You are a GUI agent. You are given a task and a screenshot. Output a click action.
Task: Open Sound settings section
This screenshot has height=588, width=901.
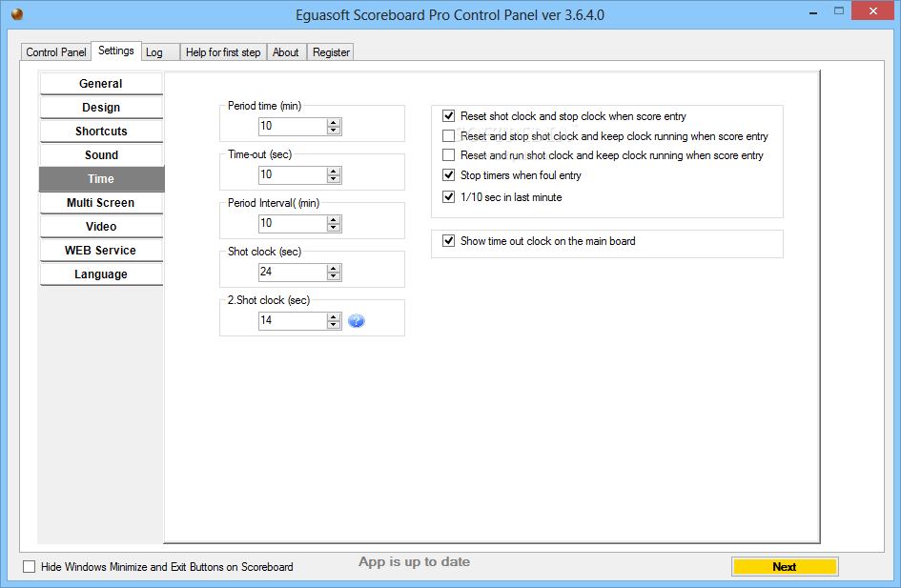[x=101, y=155]
